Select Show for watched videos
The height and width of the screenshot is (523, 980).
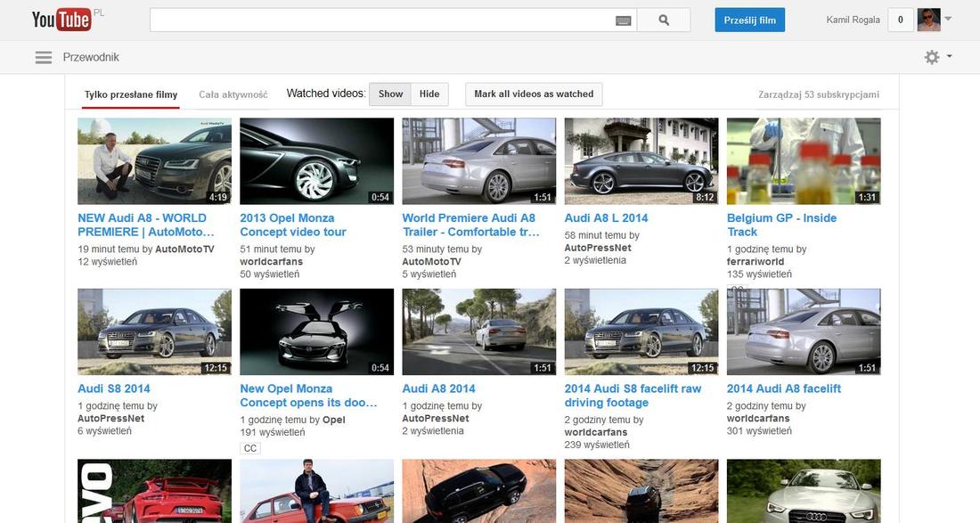click(390, 94)
